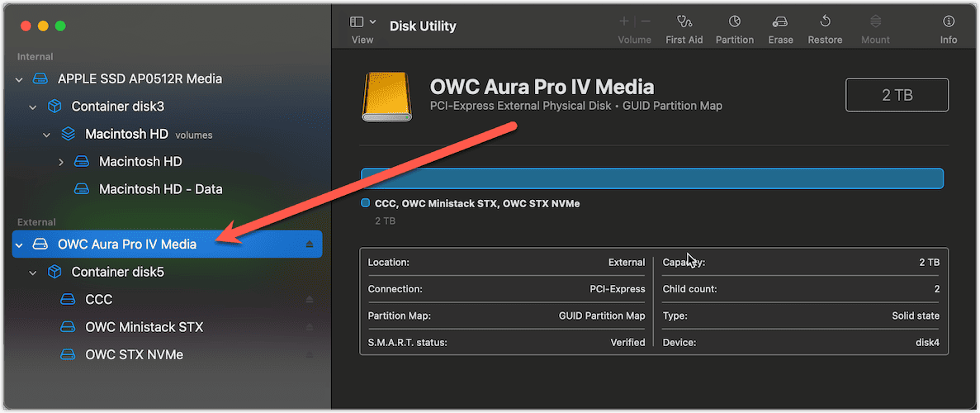This screenshot has height=413, width=980.
Task: Click the blue partition usage bar
Action: click(651, 178)
